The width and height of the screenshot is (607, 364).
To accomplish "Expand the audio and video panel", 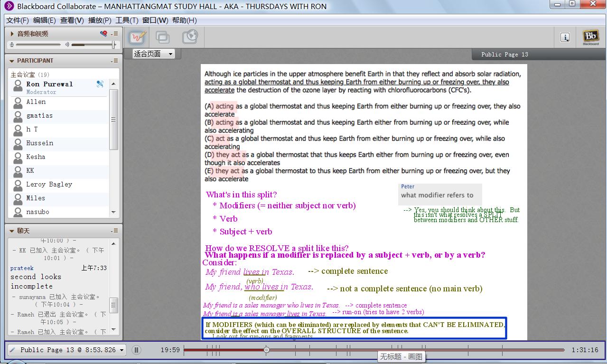I will click(x=12, y=34).
